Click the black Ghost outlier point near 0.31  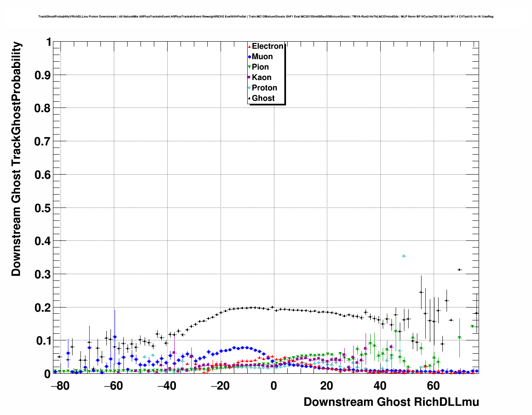[459, 270]
